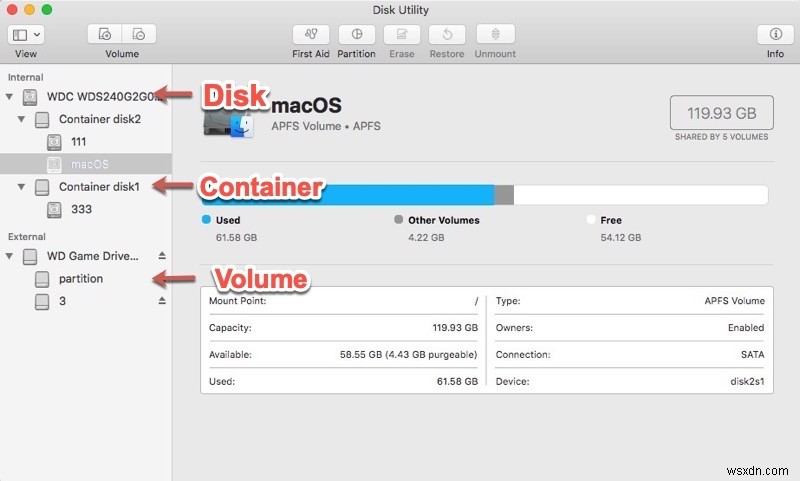Image resolution: width=800 pixels, height=481 pixels.
Task: Collapse the Container disk1 disclosure triangle
Action: 21,187
